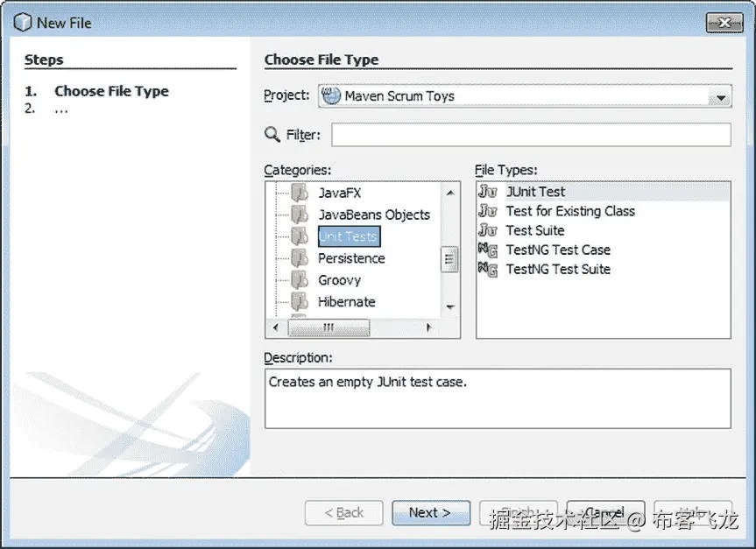Choose TestNG Test Suite file type
This screenshot has width=756, height=549.
tap(603, 269)
